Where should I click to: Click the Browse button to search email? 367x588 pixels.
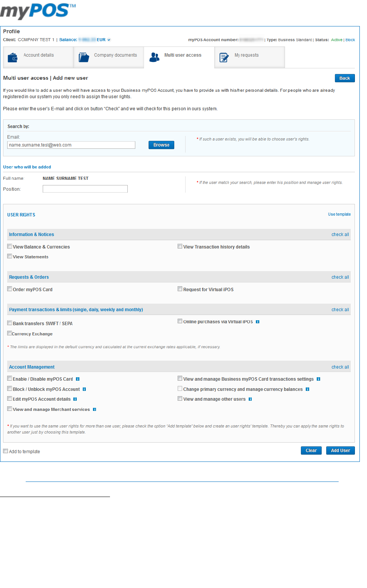click(161, 145)
